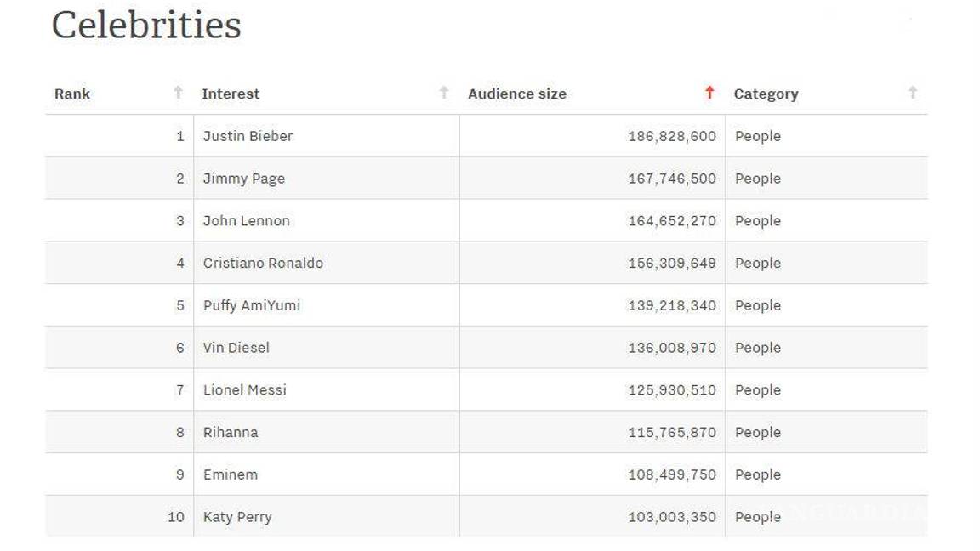
Task: Select Vin Diesel in the table
Action: [x=236, y=348]
